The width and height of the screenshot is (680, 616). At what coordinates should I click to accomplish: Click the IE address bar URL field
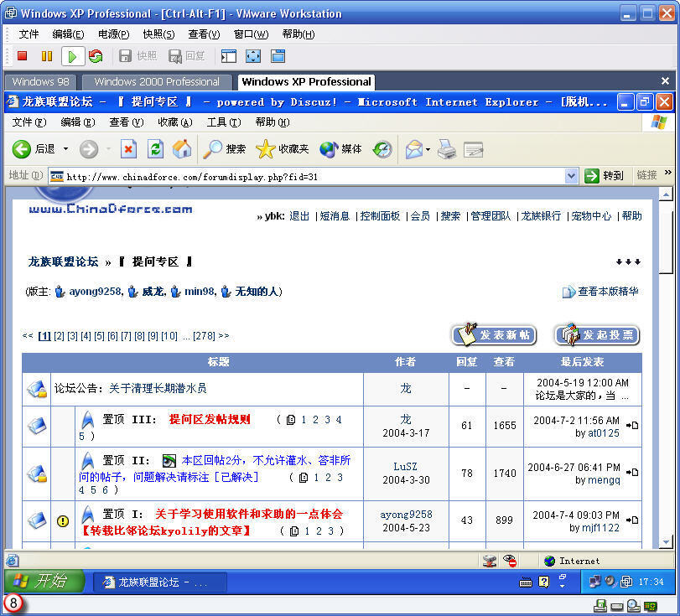click(x=312, y=177)
